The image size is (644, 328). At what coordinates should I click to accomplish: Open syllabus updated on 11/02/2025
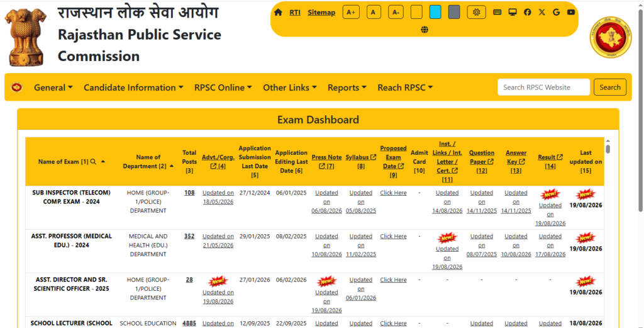tap(361, 246)
